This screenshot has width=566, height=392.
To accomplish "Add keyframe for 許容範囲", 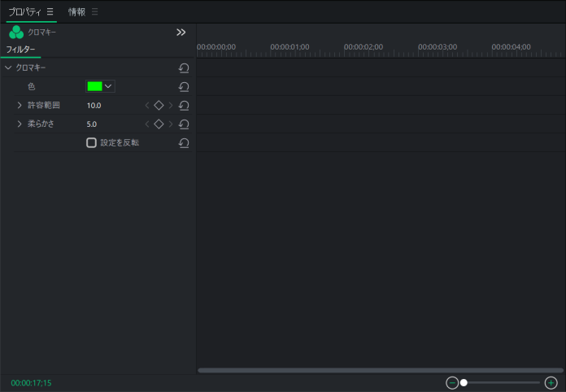I will [159, 106].
